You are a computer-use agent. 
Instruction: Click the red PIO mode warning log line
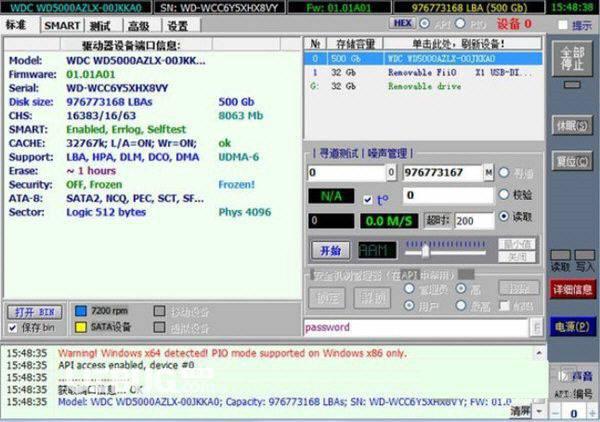click(x=232, y=353)
